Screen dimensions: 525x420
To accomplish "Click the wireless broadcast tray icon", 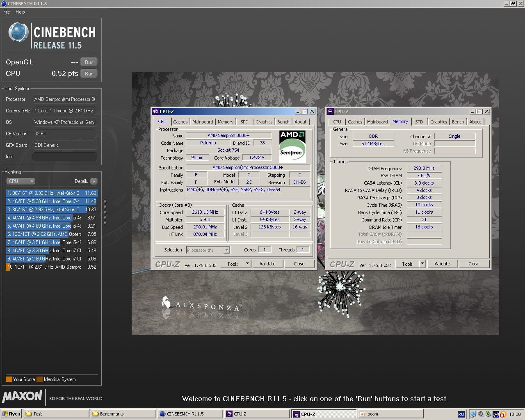I will click(495, 414).
